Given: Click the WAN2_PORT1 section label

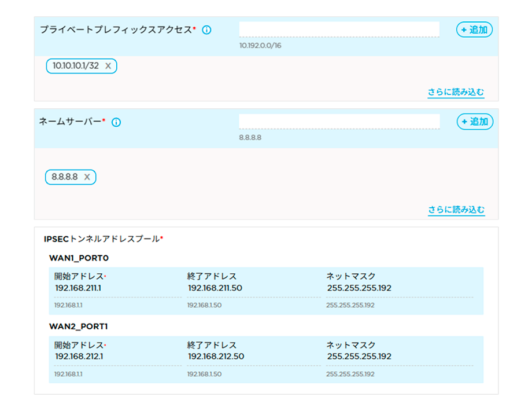Looking at the screenshot, I should pyautogui.click(x=78, y=326).
